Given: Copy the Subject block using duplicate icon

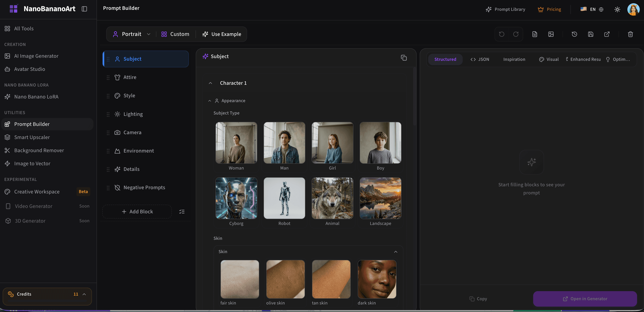Looking at the screenshot, I should [404, 58].
